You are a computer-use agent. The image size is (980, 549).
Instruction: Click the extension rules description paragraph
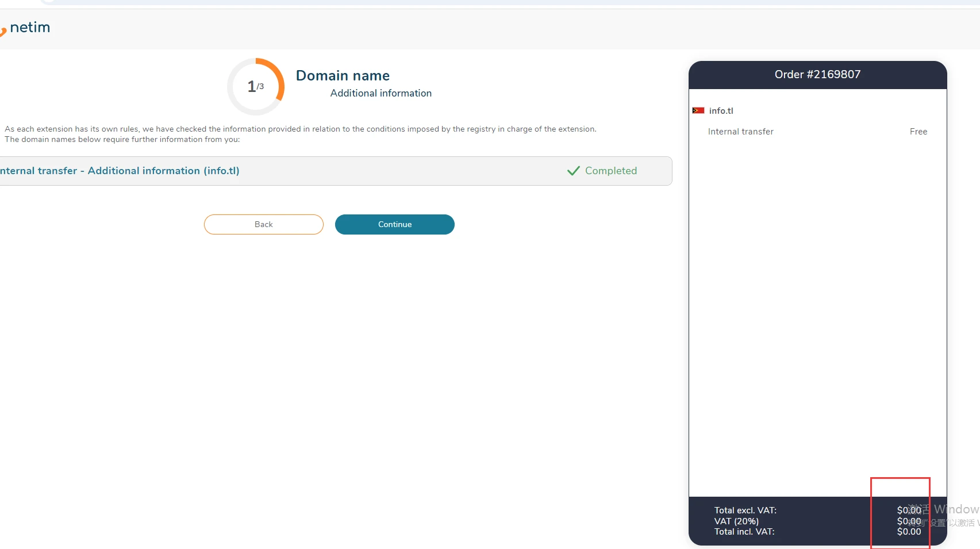click(x=300, y=134)
